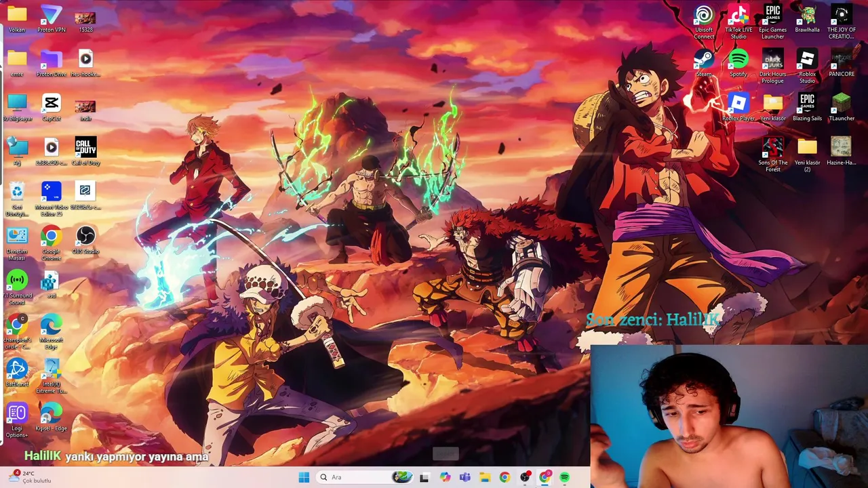This screenshot has height=488, width=868.
Task: Launch Epic Games Launcher shortcut
Action: (x=772, y=22)
